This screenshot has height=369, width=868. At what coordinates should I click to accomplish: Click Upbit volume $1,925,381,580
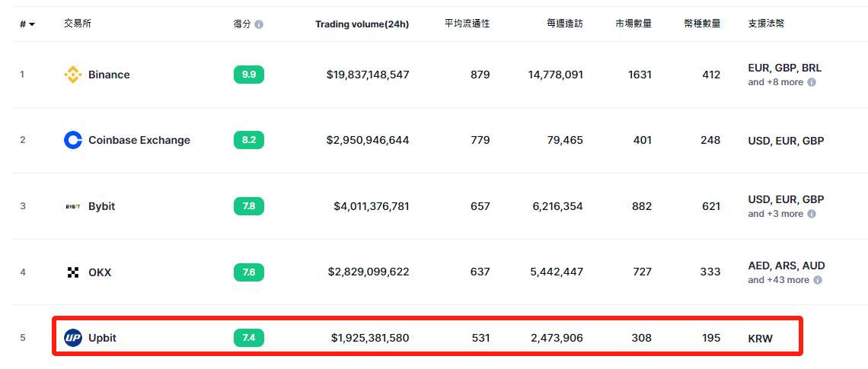[x=370, y=338]
